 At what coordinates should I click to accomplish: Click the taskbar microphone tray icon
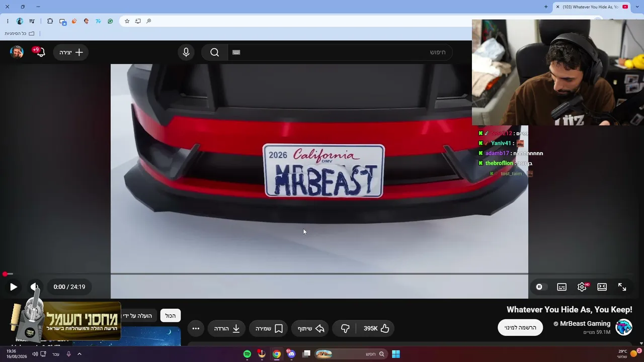(x=68, y=354)
